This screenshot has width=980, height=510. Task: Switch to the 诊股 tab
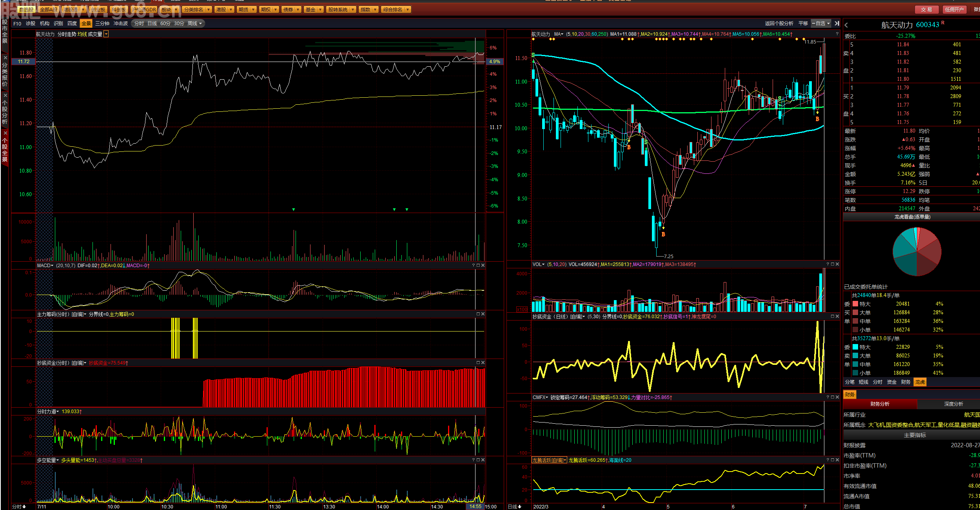pyautogui.click(x=31, y=24)
